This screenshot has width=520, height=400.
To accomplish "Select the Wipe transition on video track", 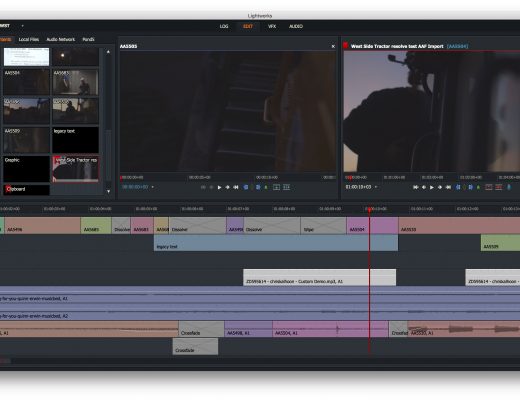I will pos(323,226).
